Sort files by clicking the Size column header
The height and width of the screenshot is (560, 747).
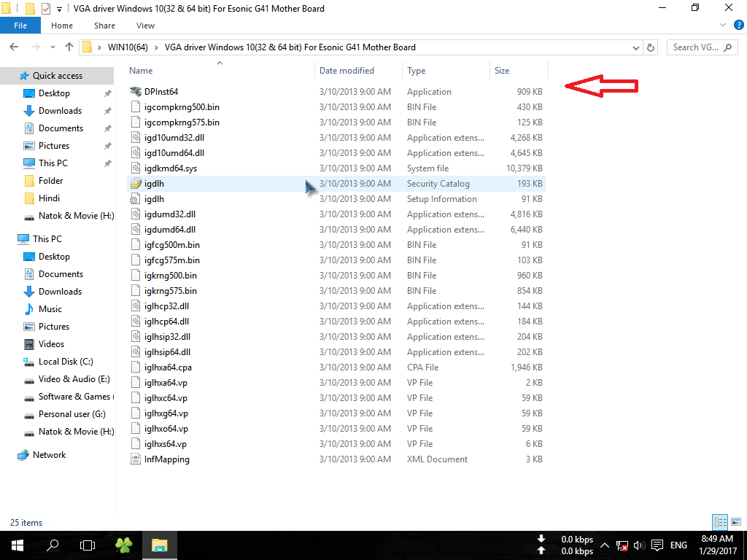coord(503,70)
